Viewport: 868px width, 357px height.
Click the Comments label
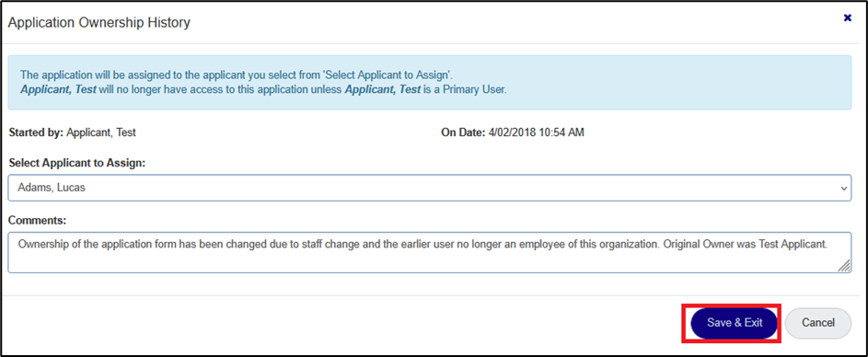coord(37,220)
